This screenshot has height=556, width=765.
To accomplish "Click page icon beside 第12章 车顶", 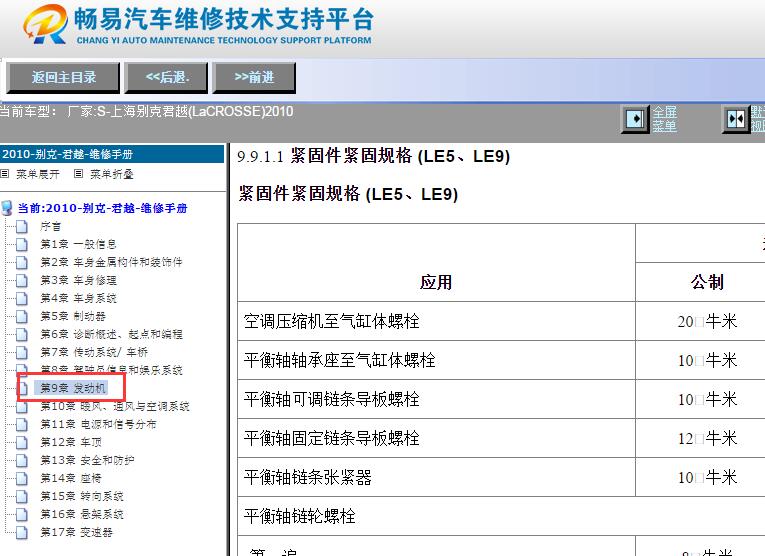I will click(x=21, y=442).
